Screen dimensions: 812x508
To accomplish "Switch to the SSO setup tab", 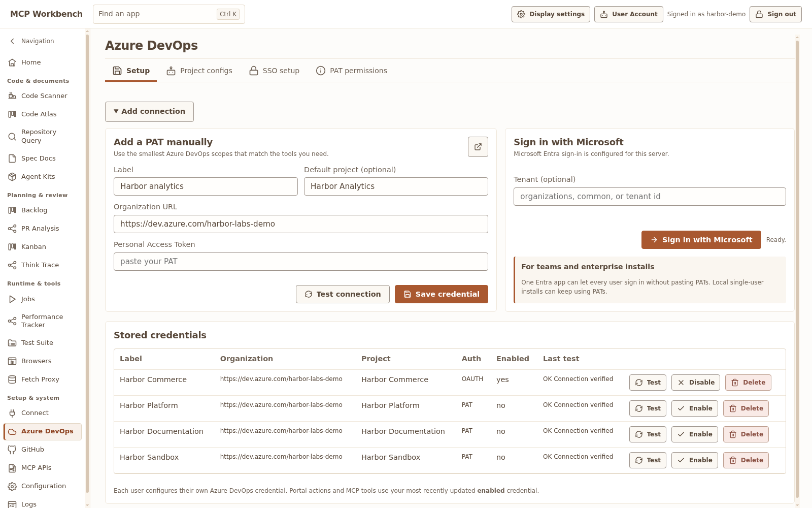I will (x=274, y=71).
